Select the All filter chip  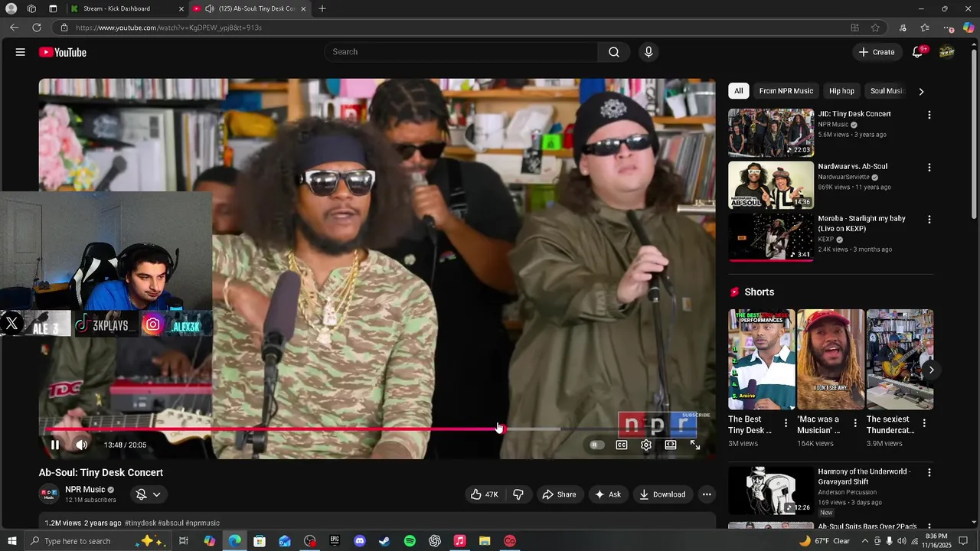tap(738, 91)
